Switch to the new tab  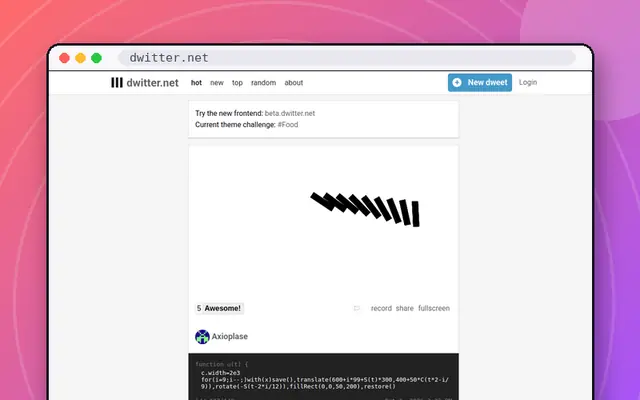tap(217, 82)
